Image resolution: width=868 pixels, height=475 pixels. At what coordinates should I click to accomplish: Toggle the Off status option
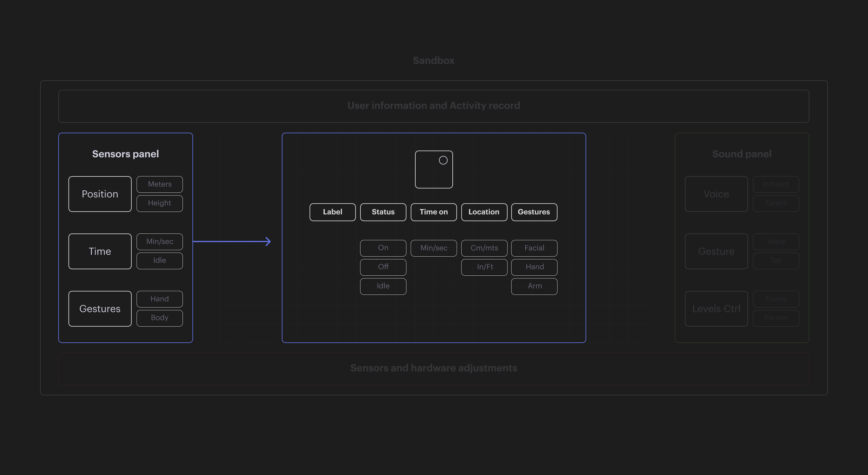coord(383,267)
